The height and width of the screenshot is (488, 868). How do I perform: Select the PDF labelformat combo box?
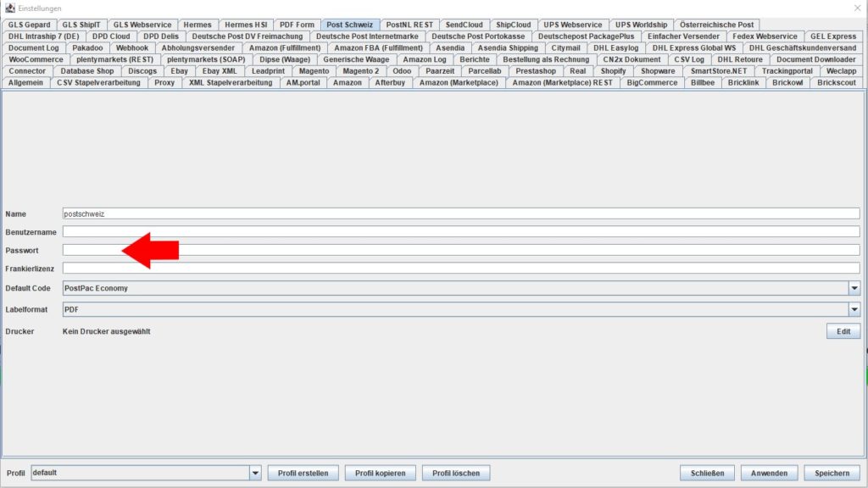pos(461,309)
